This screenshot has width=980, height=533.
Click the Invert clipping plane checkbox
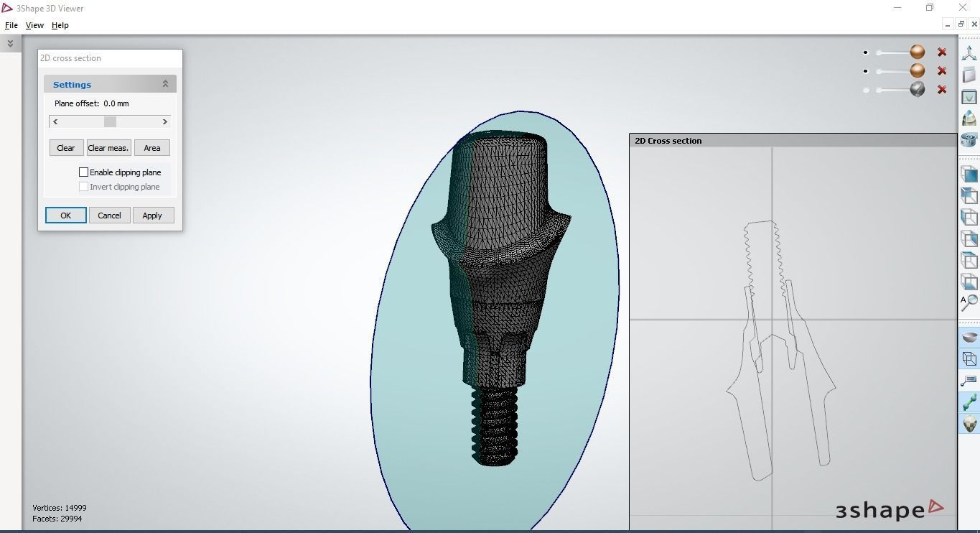(x=83, y=187)
